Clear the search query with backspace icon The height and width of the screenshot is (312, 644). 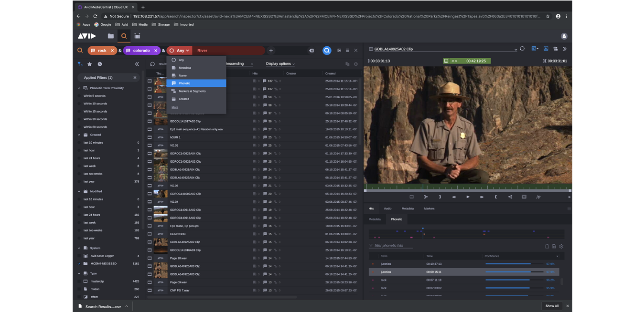point(311,51)
